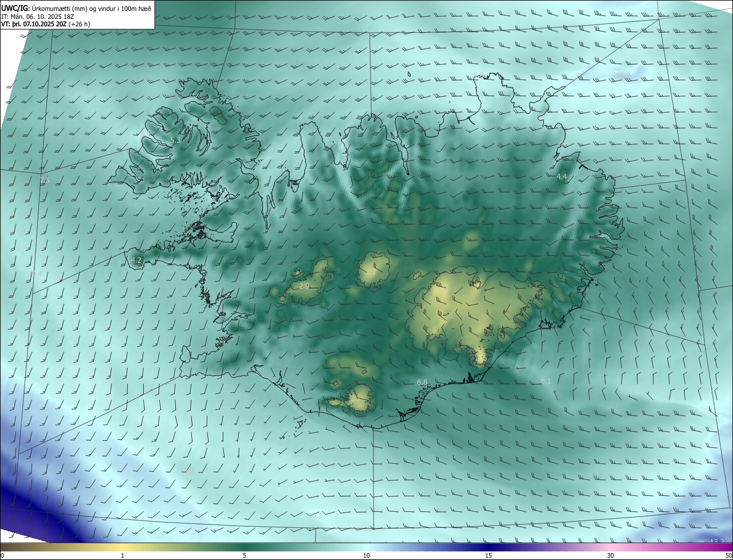
Task: Click the 8.1 value off the southeast coast
Action: pos(546,381)
